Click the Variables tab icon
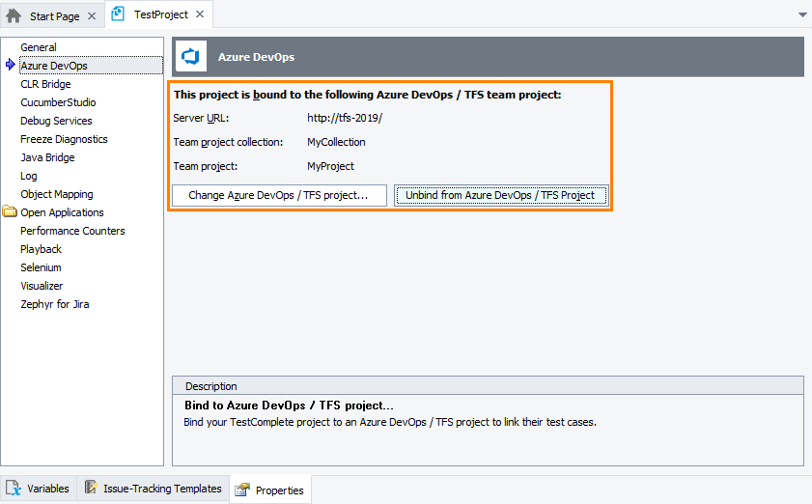 pos(14,489)
